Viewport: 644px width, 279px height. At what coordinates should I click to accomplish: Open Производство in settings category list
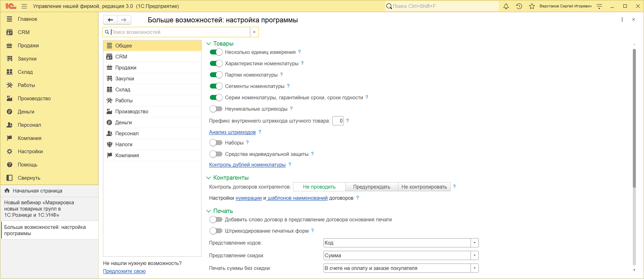pyautogui.click(x=152, y=112)
